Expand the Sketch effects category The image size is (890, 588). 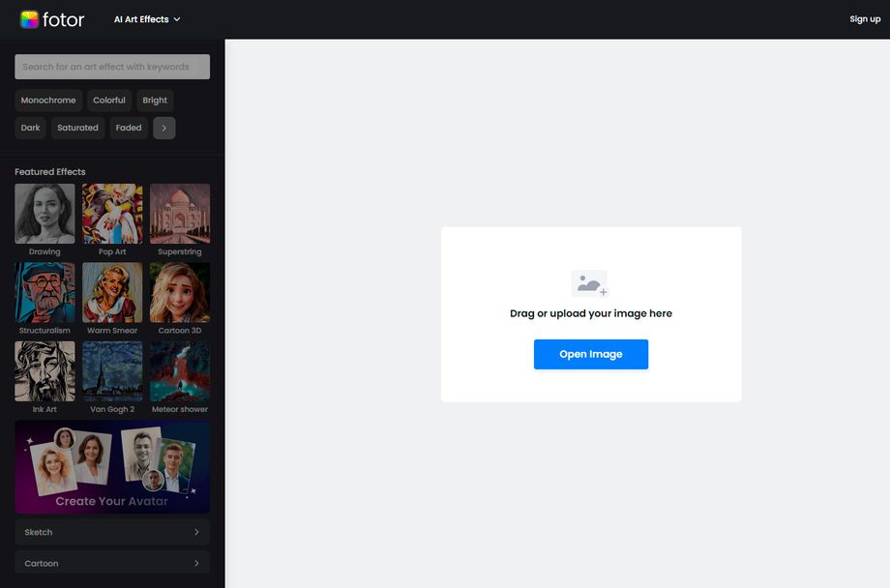[x=111, y=532]
